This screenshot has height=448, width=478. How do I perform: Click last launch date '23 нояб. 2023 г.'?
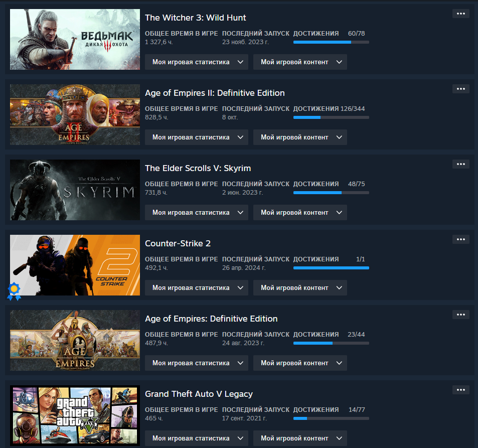tap(245, 42)
